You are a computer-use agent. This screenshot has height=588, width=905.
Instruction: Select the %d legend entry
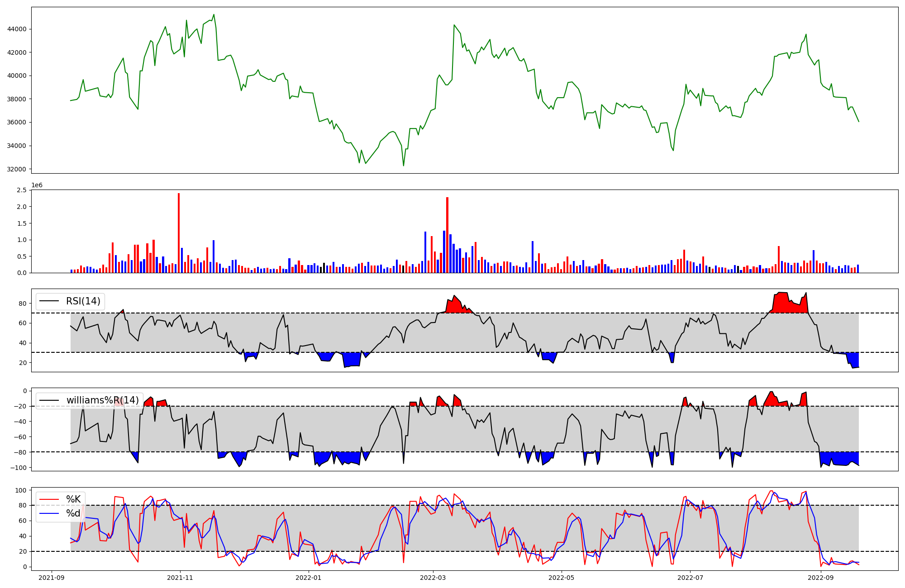[73, 513]
